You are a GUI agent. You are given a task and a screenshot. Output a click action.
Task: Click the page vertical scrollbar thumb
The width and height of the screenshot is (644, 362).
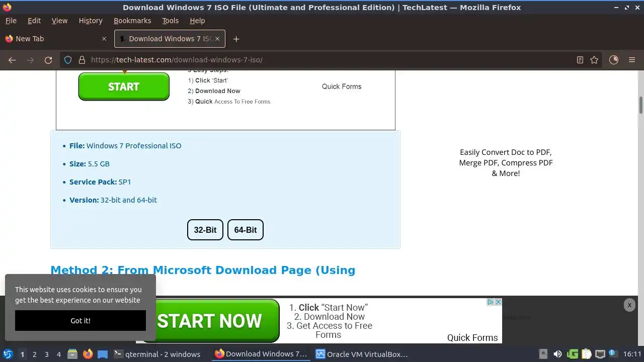tap(641, 105)
